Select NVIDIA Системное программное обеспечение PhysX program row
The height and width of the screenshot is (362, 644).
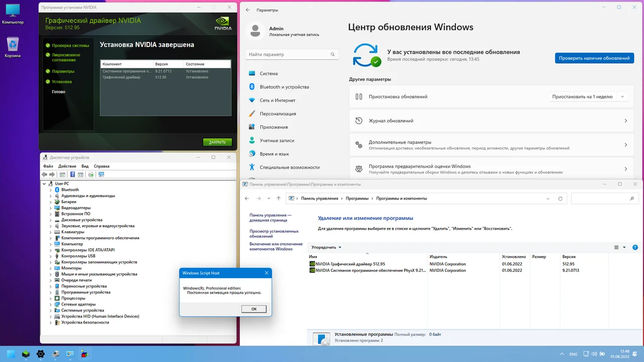[367, 270]
